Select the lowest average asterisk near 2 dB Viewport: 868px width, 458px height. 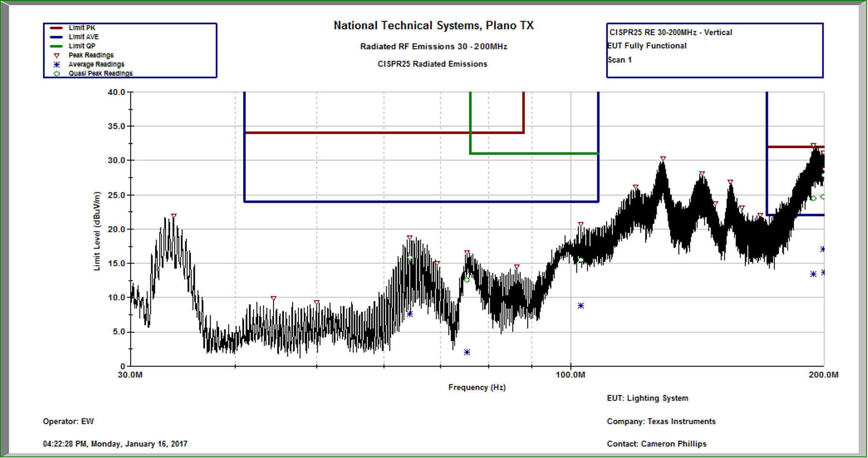click(467, 352)
